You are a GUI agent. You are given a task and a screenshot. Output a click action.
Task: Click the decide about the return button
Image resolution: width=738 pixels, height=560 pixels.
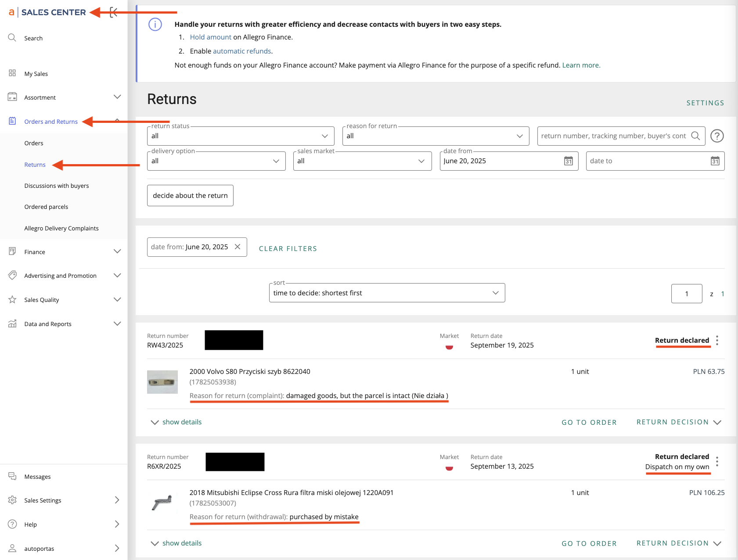point(190,196)
